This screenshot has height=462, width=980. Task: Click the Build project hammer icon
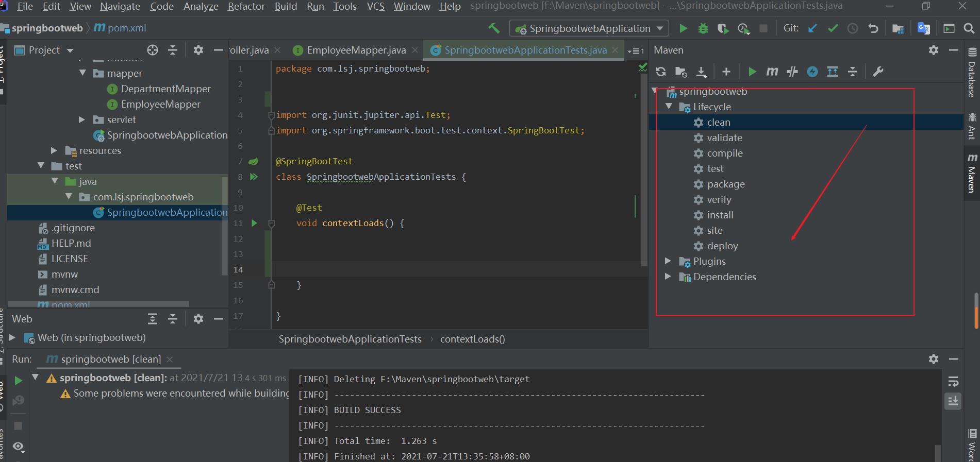click(x=494, y=28)
